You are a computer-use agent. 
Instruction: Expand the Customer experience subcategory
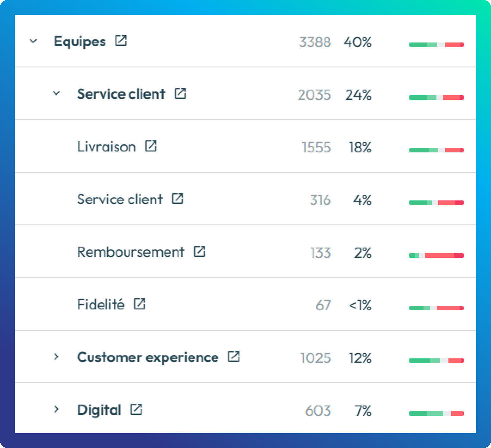point(56,357)
